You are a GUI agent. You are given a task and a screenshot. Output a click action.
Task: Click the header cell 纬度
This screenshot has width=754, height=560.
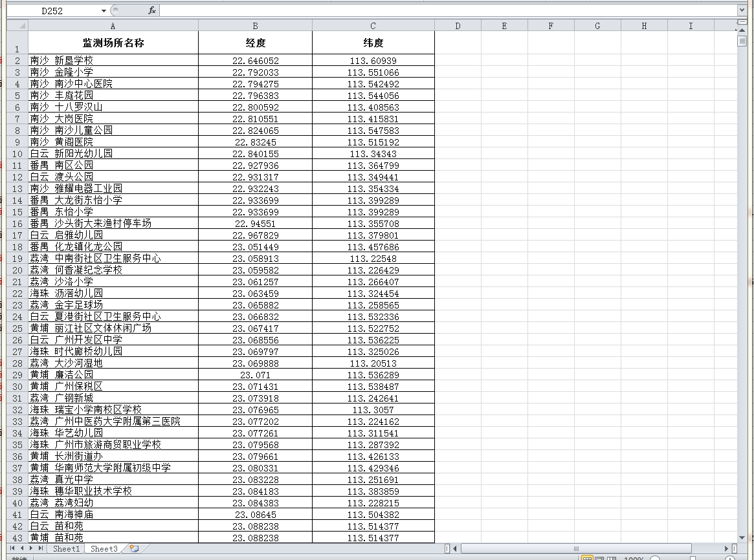373,42
